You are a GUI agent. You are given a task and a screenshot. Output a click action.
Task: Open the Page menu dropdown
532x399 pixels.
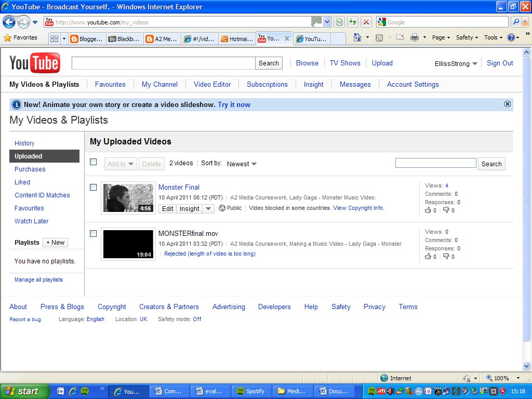(441, 37)
